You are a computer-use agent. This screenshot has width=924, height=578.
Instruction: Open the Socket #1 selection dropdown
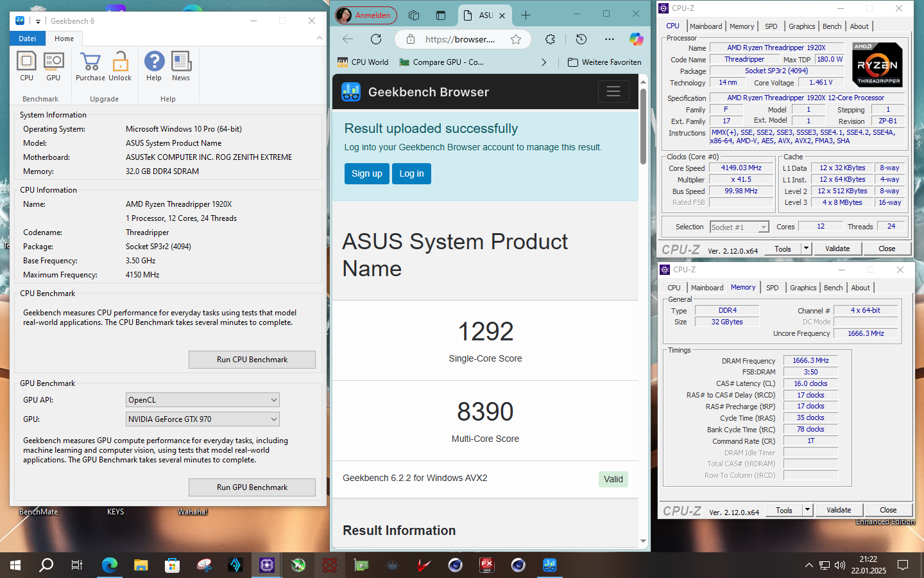(739, 227)
